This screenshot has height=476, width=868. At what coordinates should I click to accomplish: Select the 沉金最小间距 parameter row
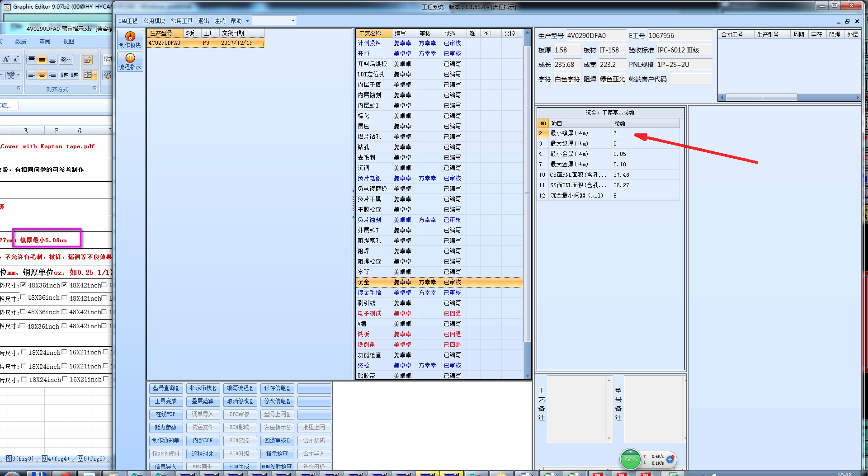pyautogui.click(x=609, y=196)
